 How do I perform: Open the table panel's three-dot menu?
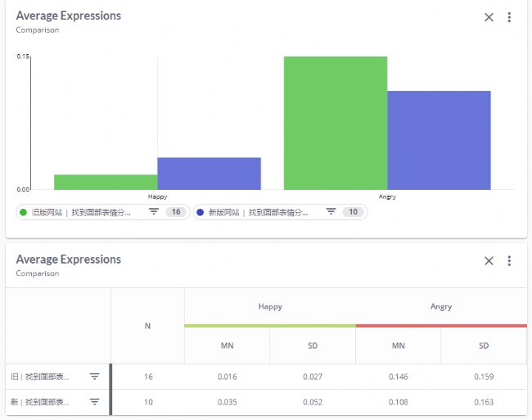(x=509, y=261)
